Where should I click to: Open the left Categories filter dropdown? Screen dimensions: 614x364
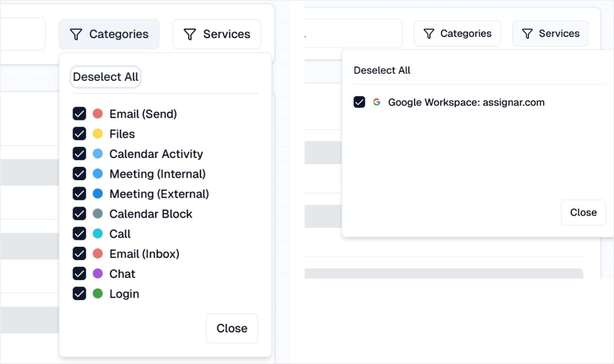pos(109,34)
